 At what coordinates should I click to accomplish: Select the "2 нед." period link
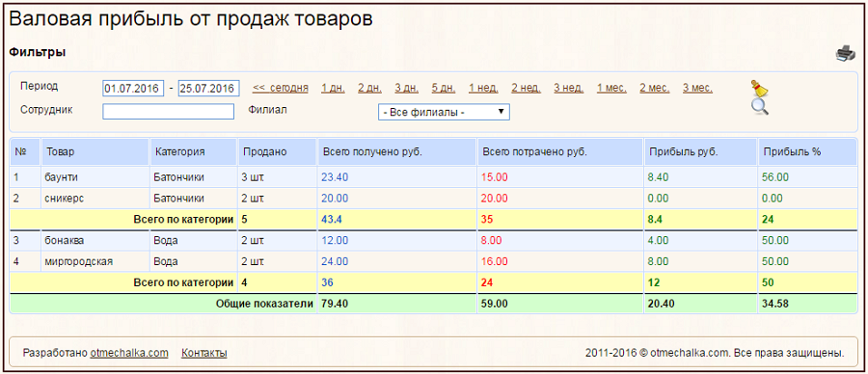pos(526,88)
